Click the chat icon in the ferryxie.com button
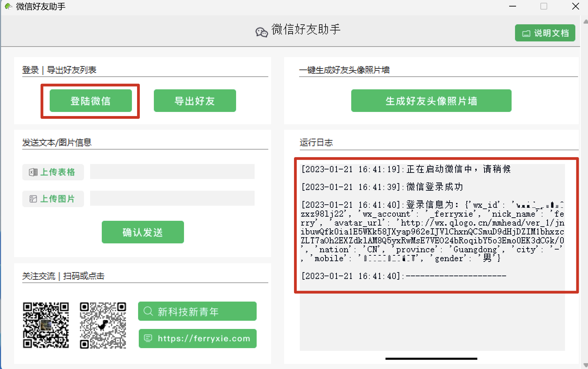The width and height of the screenshot is (588, 369). 148,338
